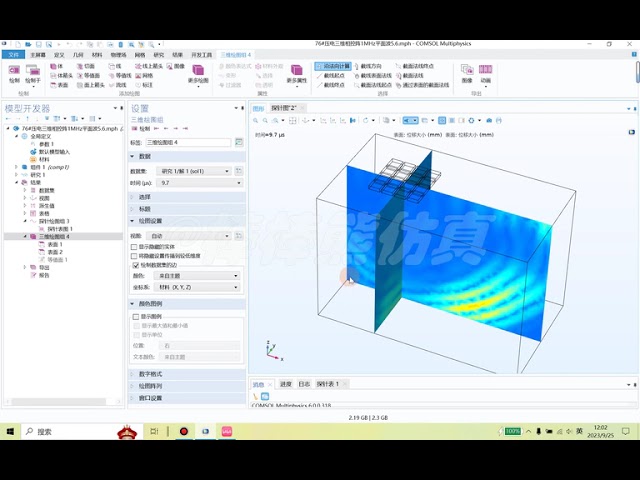Open the 颜色 来自主题 dropdown
The height and width of the screenshot is (480, 640).
pyautogui.click(x=198, y=276)
